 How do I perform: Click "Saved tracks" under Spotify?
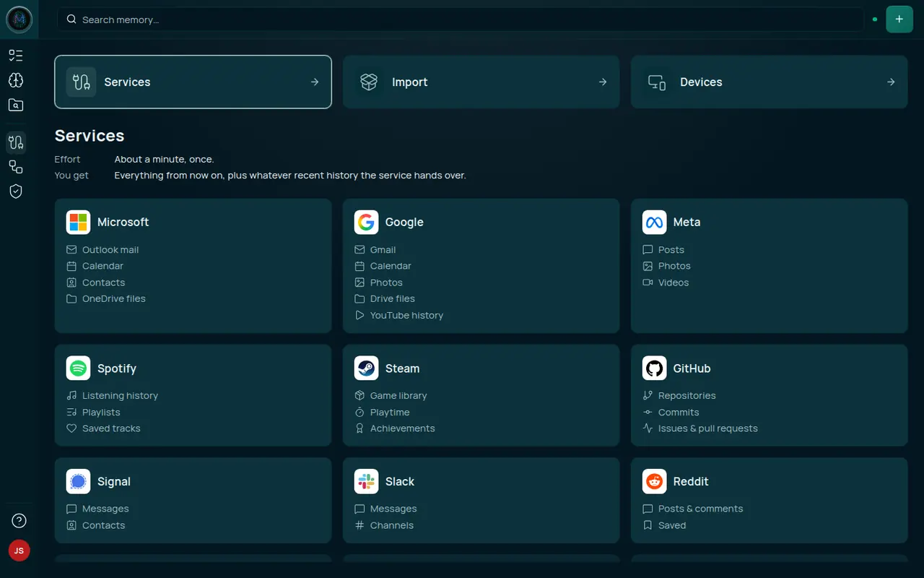point(111,428)
